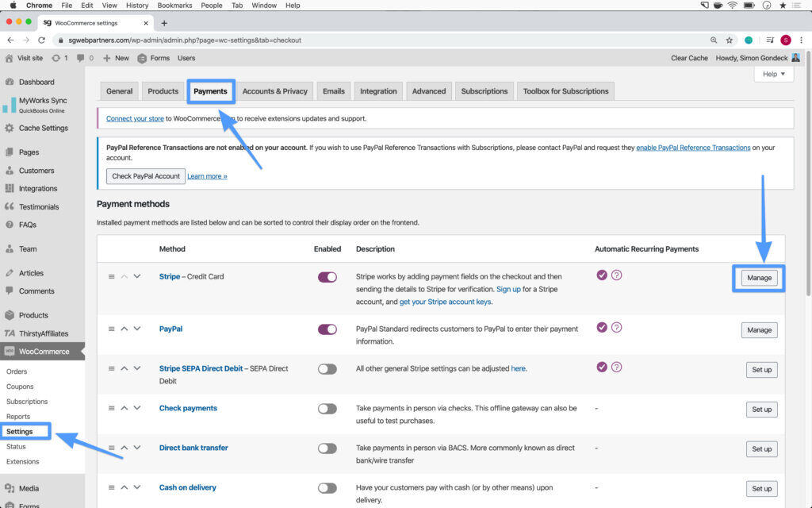The image size is (812, 508).
Task: Enable the Check payments toggle
Action: point(327,409)
